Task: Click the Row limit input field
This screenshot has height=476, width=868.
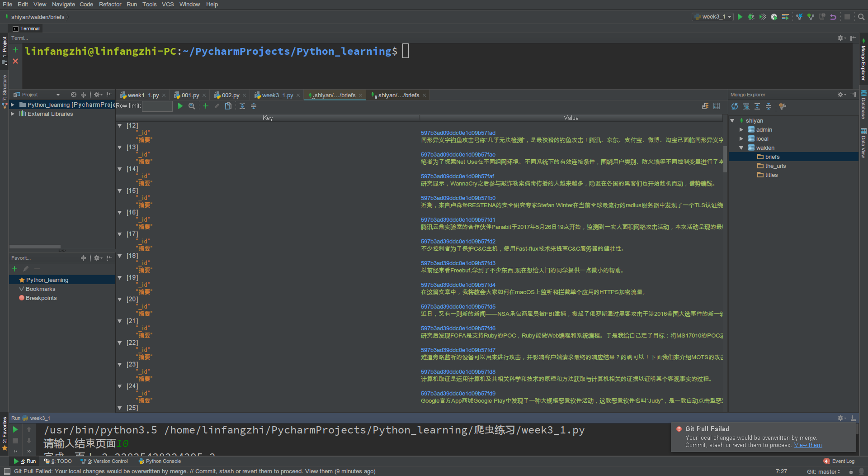Action: (157, 106)
